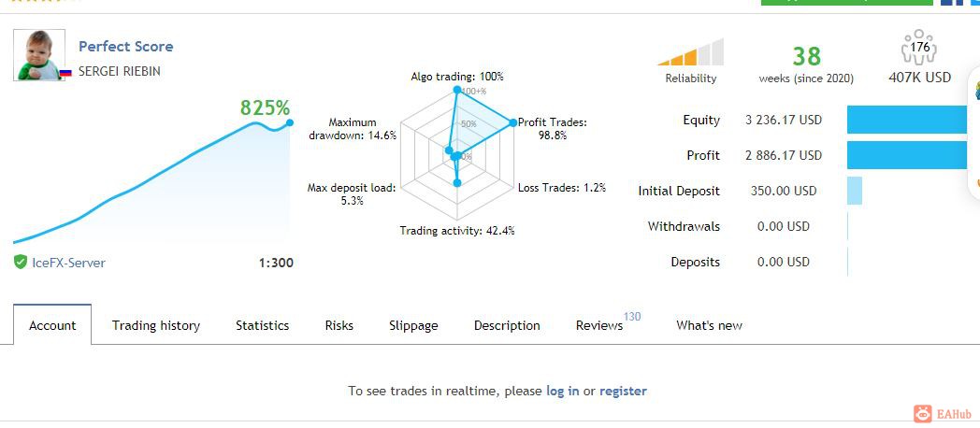
Task: Click the Russian flag icon
Action: [x=65, y=73]
